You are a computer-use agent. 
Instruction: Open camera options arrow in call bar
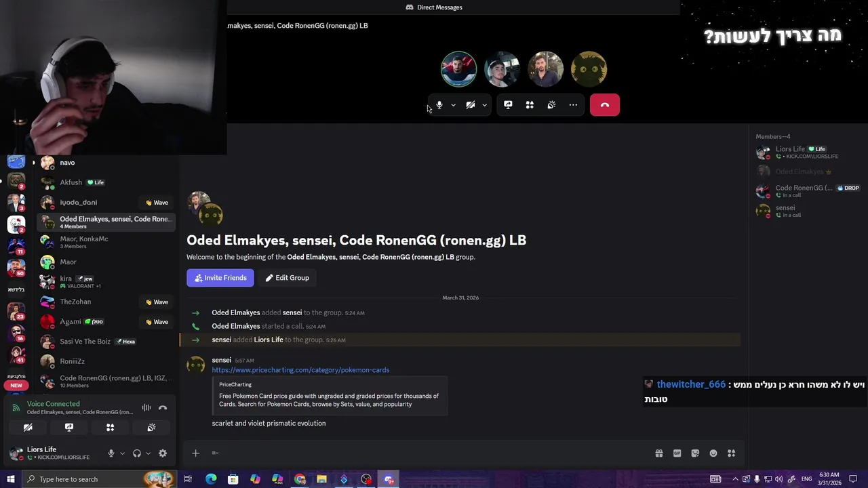tap(484, 105)
